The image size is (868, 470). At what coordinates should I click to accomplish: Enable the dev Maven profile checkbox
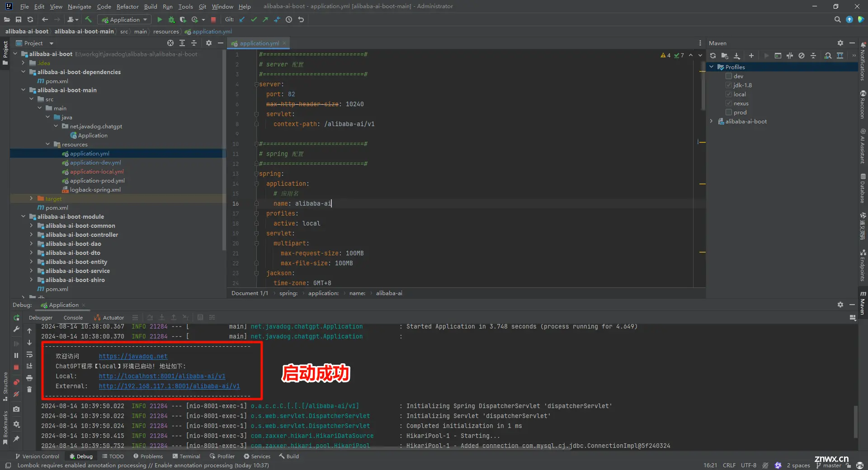click(x=729, y=76)
